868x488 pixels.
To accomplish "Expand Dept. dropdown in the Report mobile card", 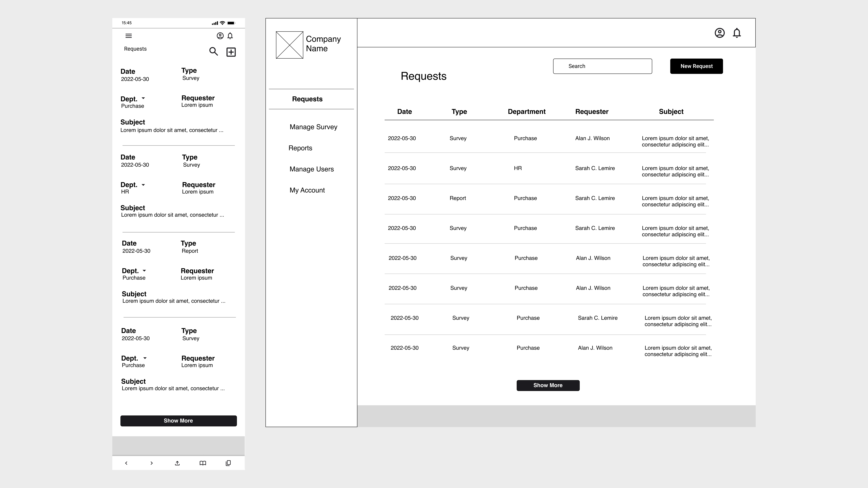I will (x=145, y=271).
